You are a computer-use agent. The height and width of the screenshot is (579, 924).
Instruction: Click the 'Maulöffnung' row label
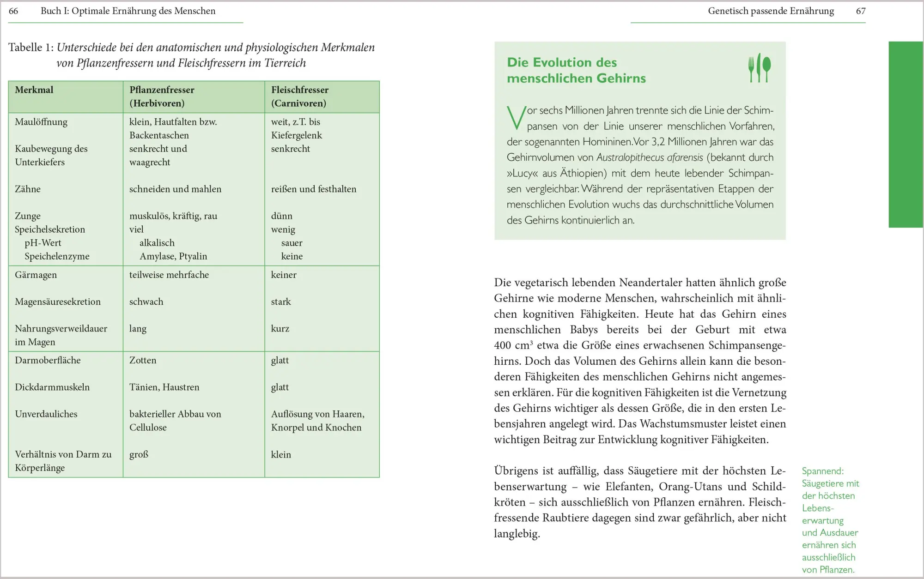tap(41, 122)
